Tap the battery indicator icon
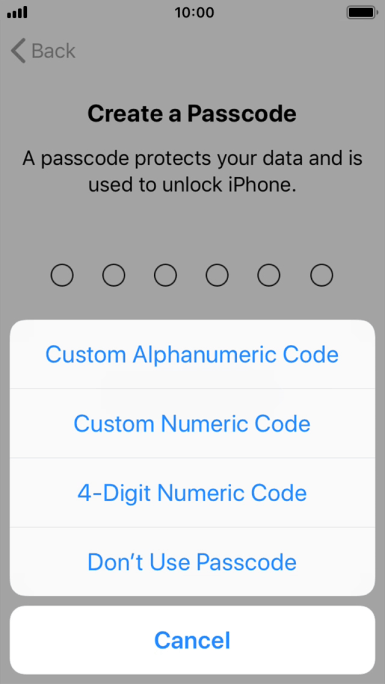Viewport: 385px width, 684px height. (361, 12)
